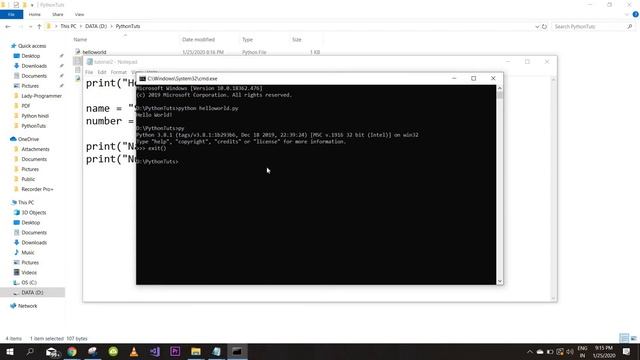Click cmd window scrollbar down arrow

[x=500, y=281]
